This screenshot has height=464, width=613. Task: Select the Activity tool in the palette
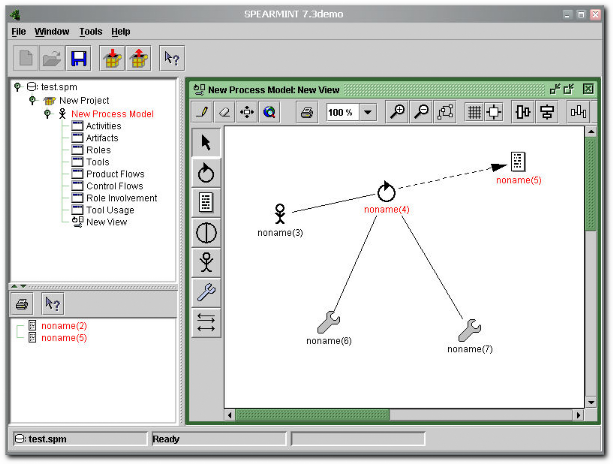coord(206,172)
